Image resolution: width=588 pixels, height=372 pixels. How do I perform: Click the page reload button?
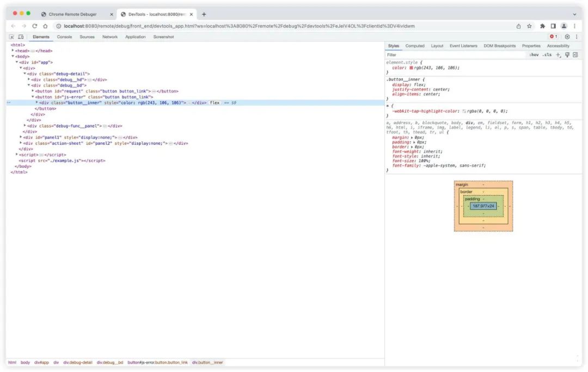(x=35, y=25)
